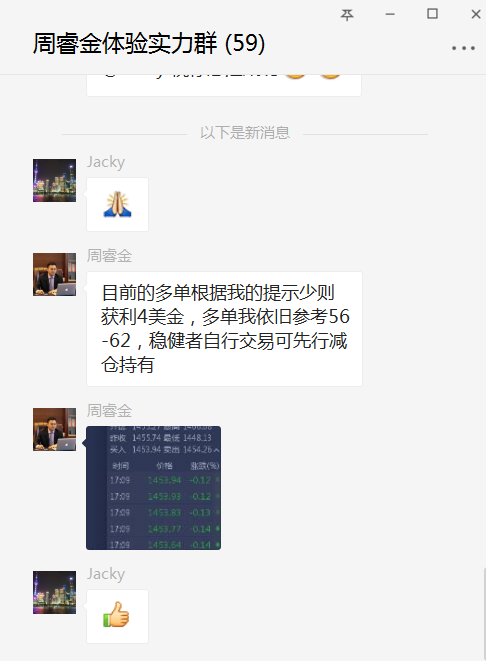Open the three-dots chat info menu
Screen dimensions: 486x661
pos(463,48)
